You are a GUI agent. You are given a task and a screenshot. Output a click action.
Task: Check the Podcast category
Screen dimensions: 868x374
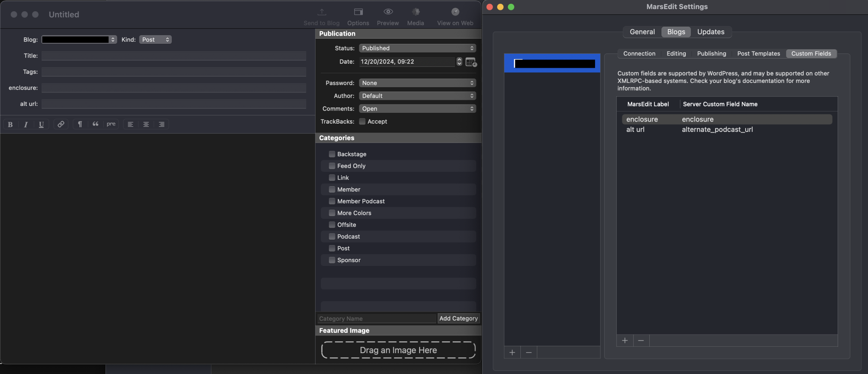[x=332, y=236]
